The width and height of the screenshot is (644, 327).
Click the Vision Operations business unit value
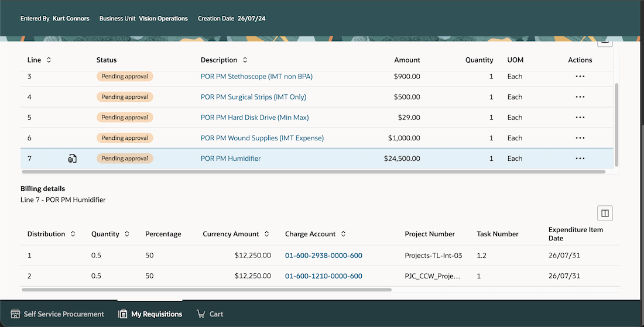point(163,19)
